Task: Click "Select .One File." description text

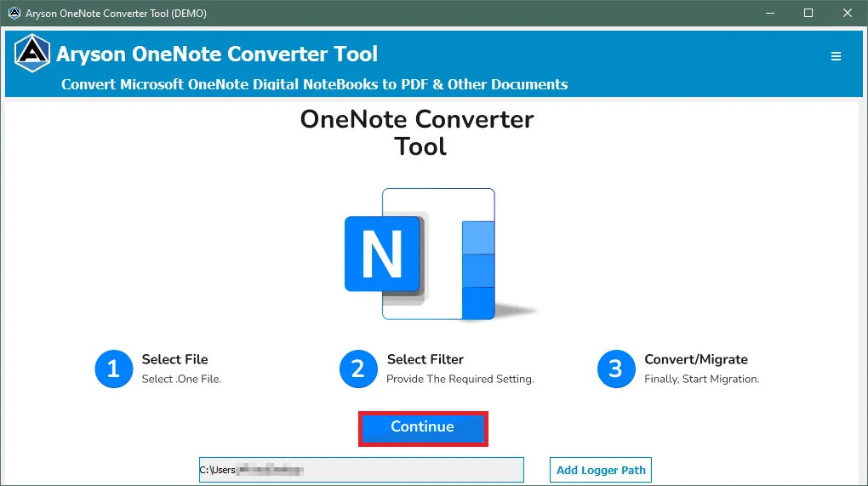Action: [x=181, y=379]
